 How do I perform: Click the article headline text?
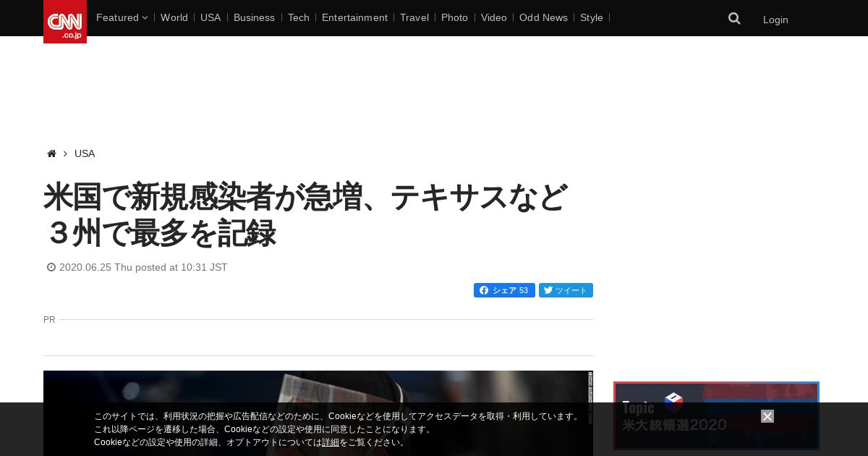tap(305, 216)
